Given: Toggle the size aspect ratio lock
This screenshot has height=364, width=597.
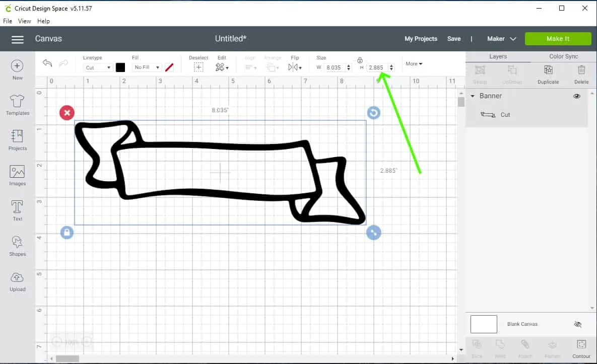Looking at the screenshot, I should [360, 60].
